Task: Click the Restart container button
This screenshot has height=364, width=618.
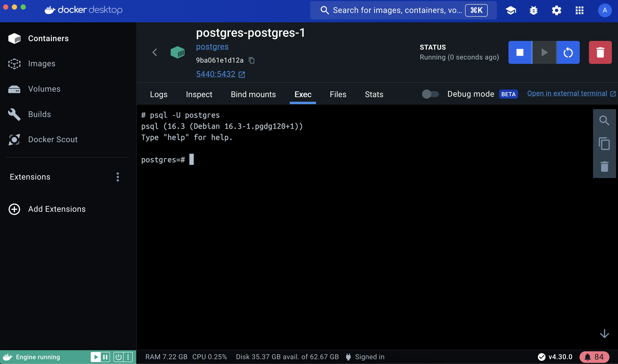Action: [568, 52]
